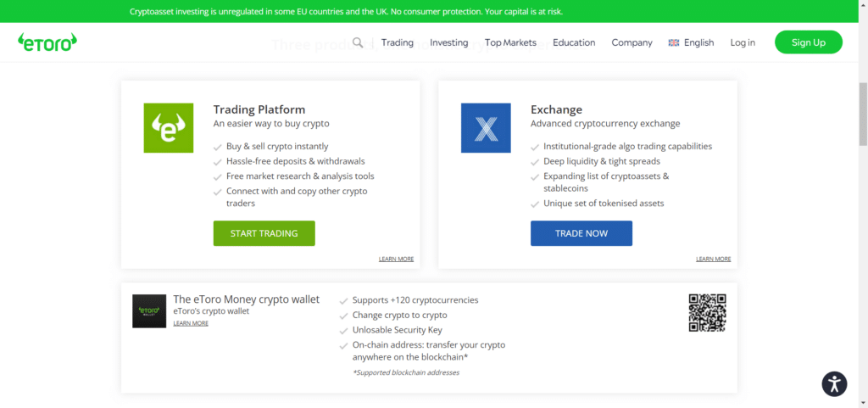
Task: Click the Trading Platform heading
Action: (259, 109)
